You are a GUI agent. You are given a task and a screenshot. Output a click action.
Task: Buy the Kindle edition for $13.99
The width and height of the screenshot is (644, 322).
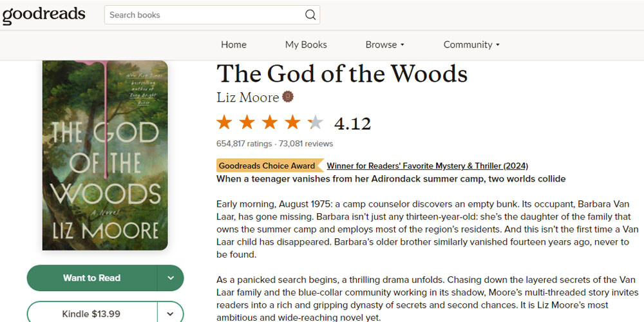tap(92, 314)
